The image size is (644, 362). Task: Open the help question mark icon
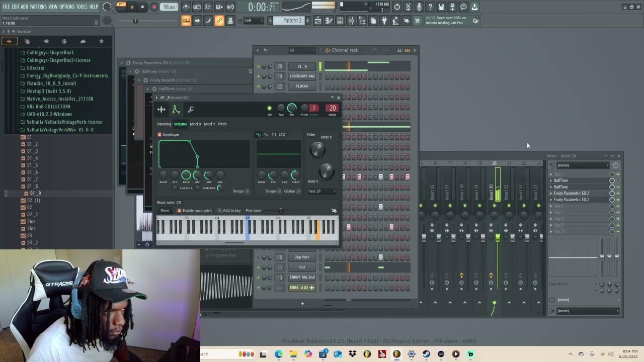click(430, 7)
